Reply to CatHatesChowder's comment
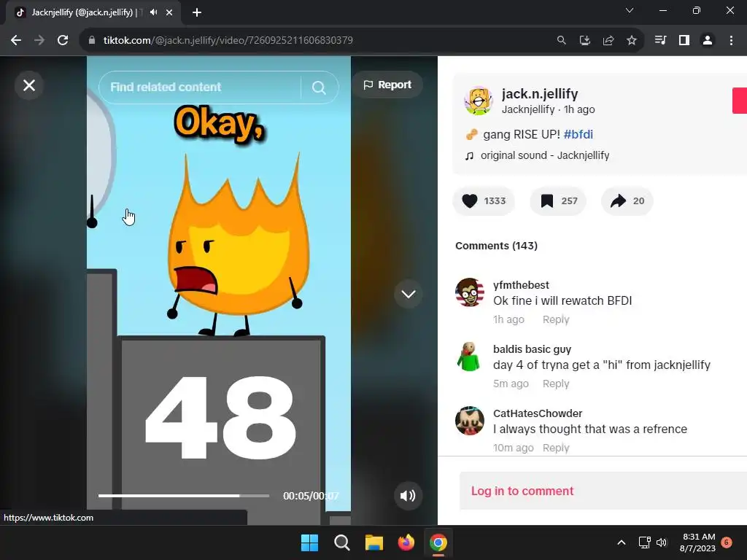747x560 pixels. click(x=556, y=448)
